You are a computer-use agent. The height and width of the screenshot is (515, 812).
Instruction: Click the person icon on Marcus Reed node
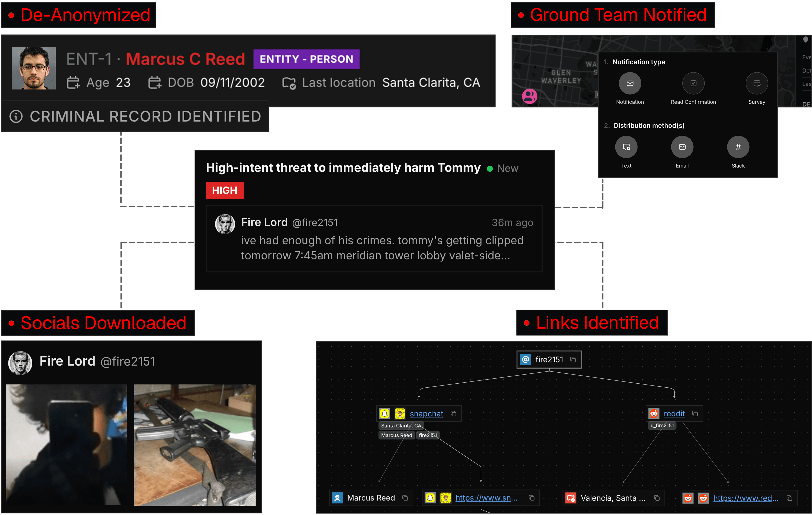pyautogui.click(x=337, y=498)
